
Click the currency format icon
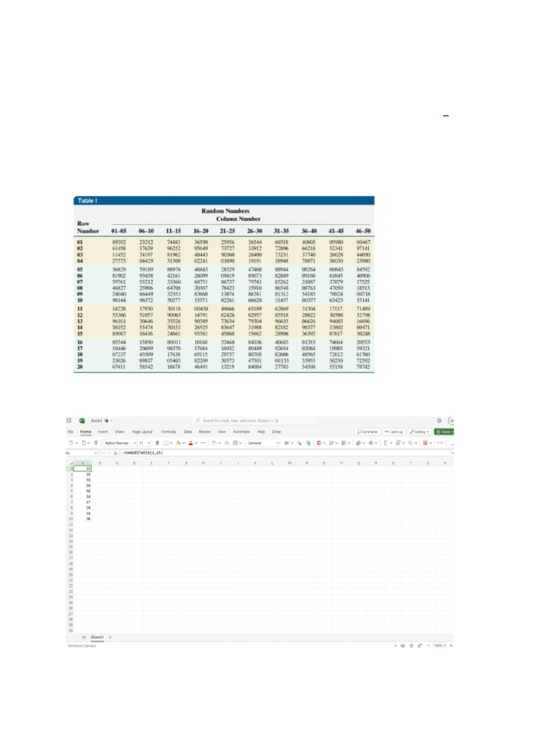coord(287,443)
